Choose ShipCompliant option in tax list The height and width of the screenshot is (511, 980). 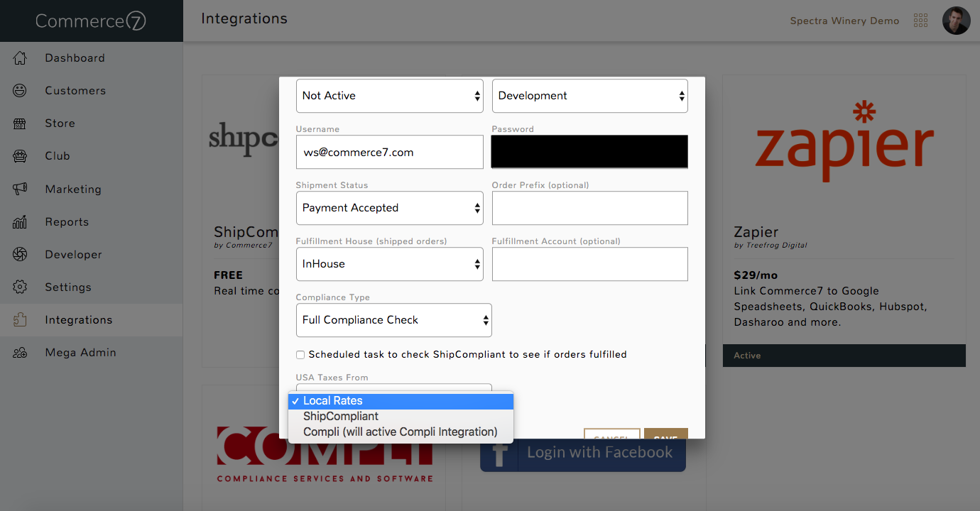coord(401,417)
